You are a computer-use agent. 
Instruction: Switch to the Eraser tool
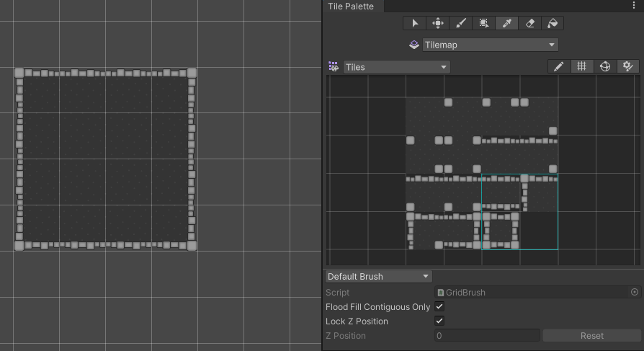point(529,23)
